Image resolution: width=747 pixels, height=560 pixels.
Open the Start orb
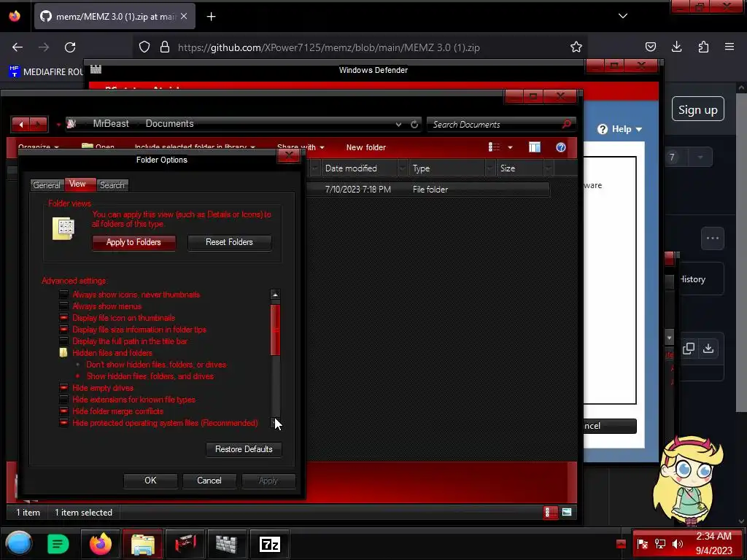click(x=18, y=544)
